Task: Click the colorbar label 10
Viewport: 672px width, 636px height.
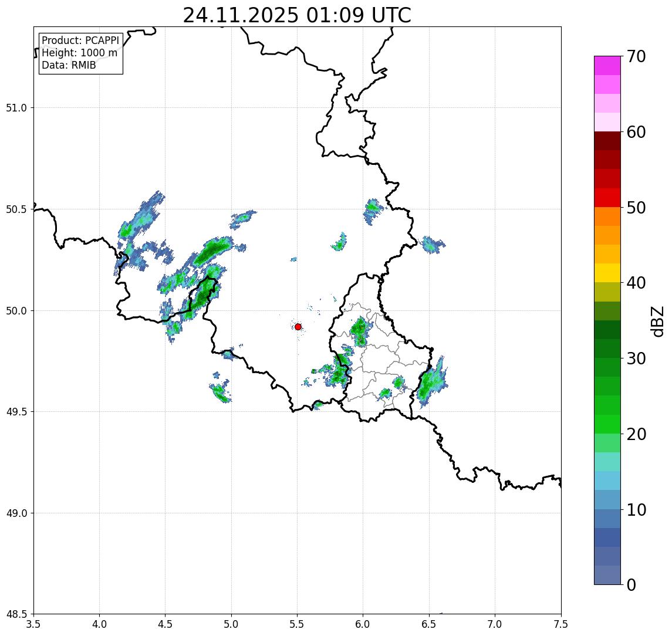Action: [636, 510]
